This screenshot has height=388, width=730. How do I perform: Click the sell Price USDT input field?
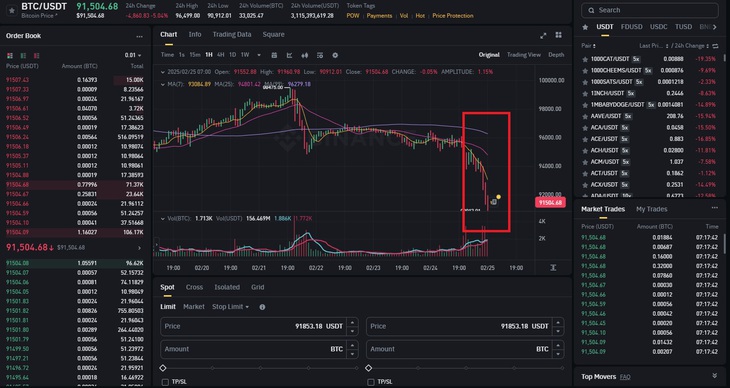[465, 327]
